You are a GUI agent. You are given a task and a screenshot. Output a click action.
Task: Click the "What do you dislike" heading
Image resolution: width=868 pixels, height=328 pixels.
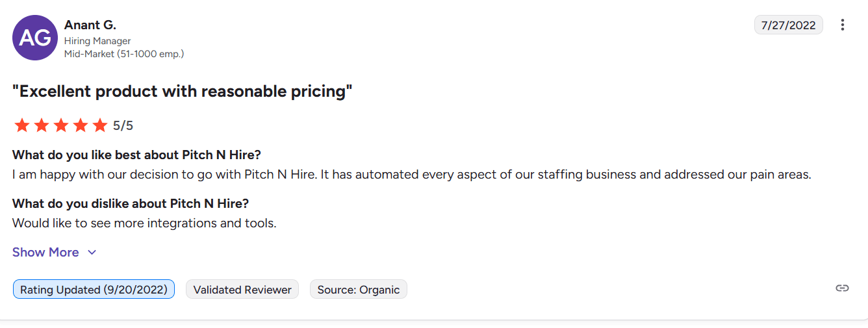tap(131, 203)
